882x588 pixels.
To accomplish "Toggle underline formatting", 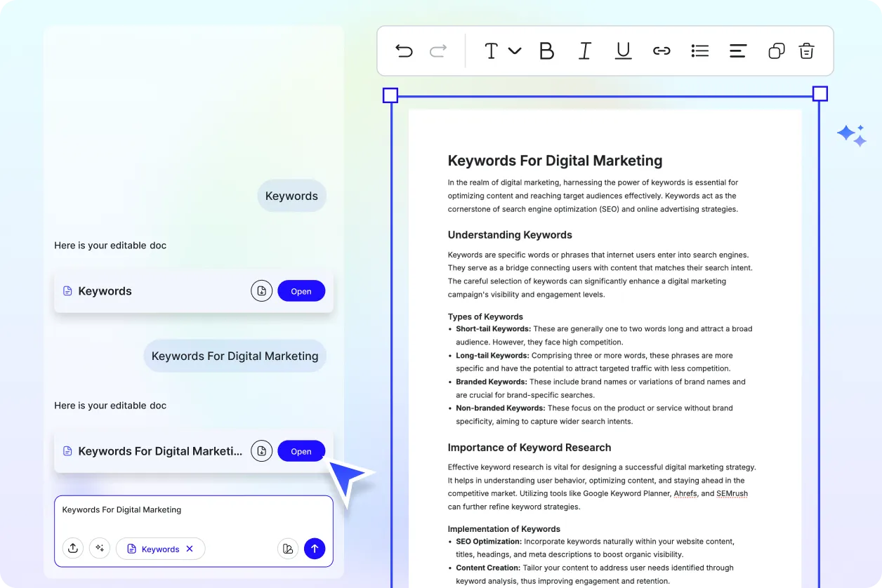I will pyautogui.click(x=623, y=51).
